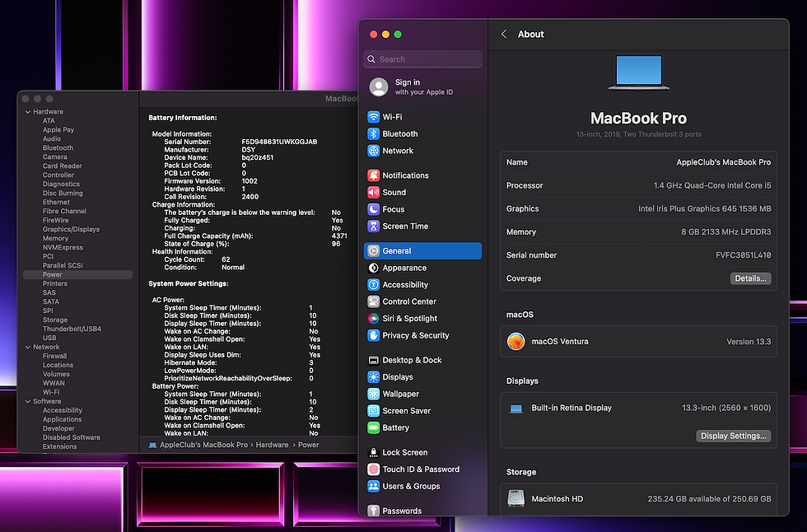Image resolution: width=807 pixels, height=532 pixels.
Task: Open Passwords key icon
Action: click(373, 511)
